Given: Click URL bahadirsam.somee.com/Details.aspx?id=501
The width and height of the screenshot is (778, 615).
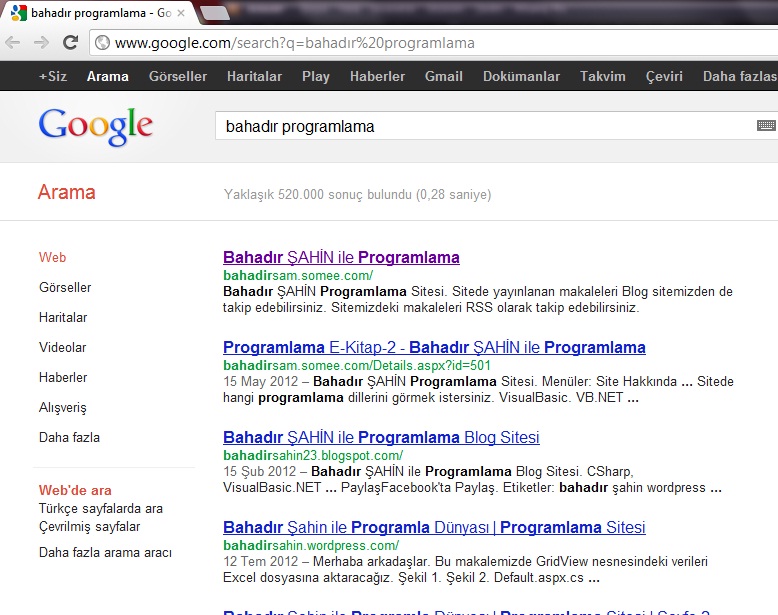Looking at the screenshot, I should [x=357, y=365].
